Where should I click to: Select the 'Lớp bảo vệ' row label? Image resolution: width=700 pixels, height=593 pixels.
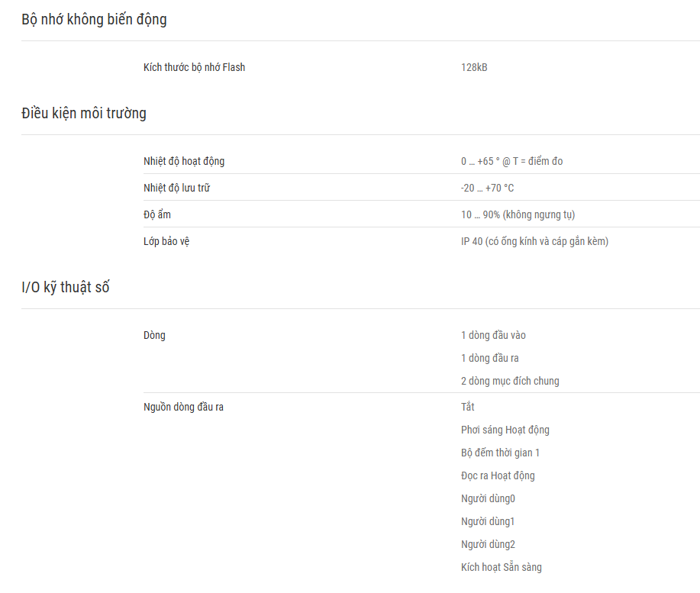coord(166,241)
